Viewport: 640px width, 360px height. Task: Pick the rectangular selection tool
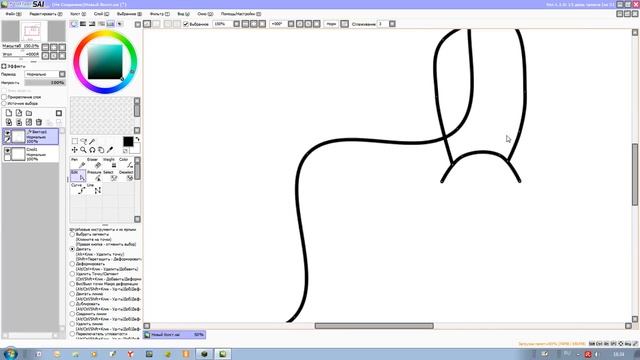(75, 141)
